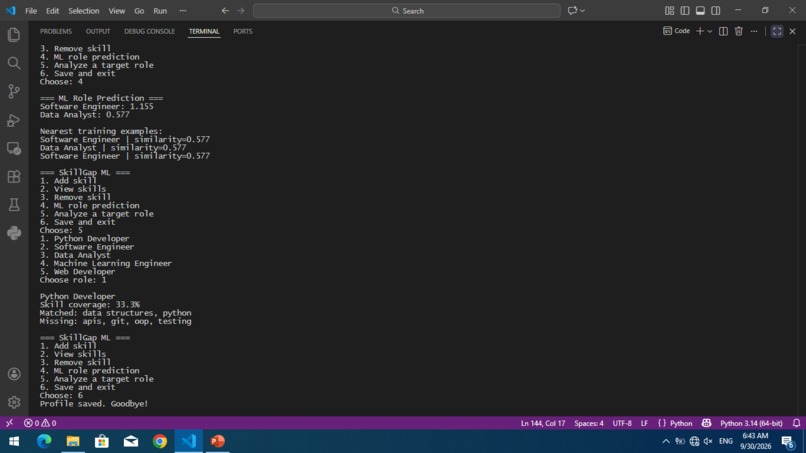
Task: Open the Search view in activity bar
Action: [14, 63]
